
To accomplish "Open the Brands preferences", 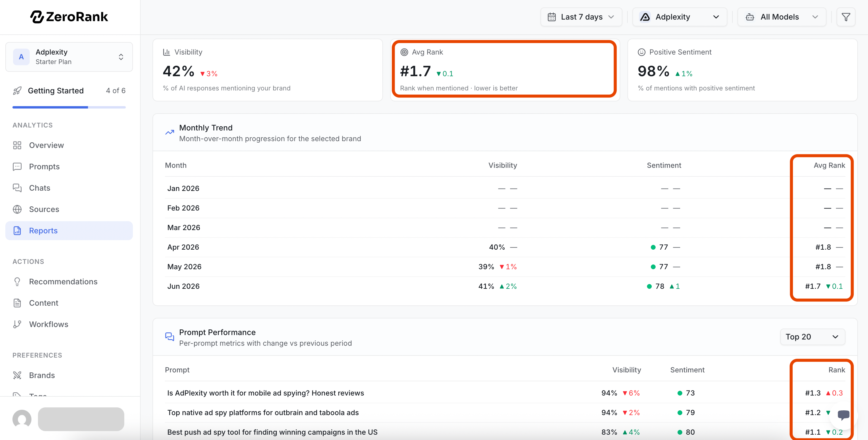I will coord(69,375).
